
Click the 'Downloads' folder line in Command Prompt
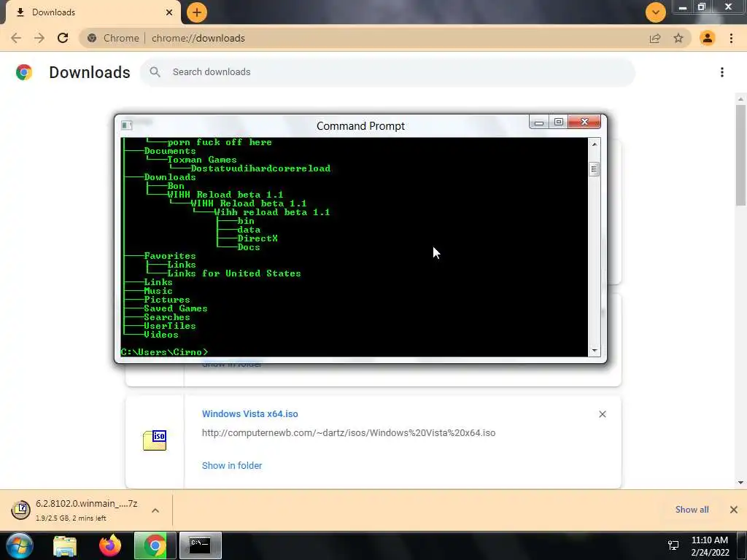(x=169, y=177)
